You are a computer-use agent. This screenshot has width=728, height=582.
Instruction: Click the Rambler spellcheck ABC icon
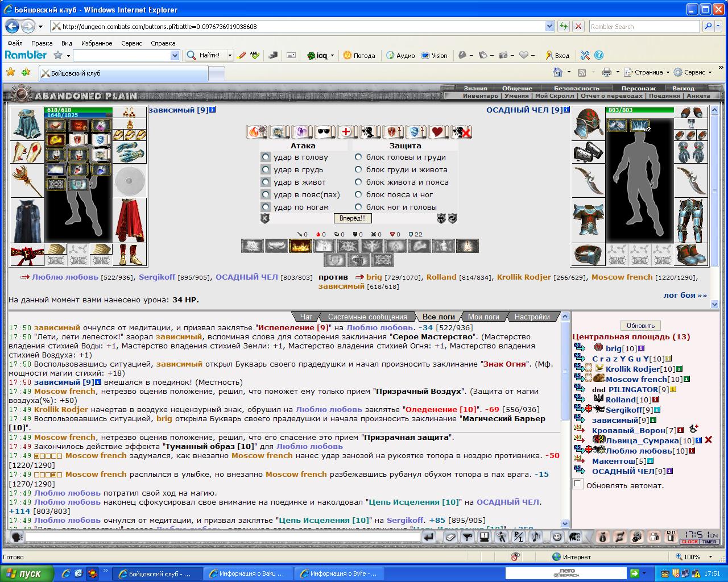pyautogui.click(x=255, y=55)
